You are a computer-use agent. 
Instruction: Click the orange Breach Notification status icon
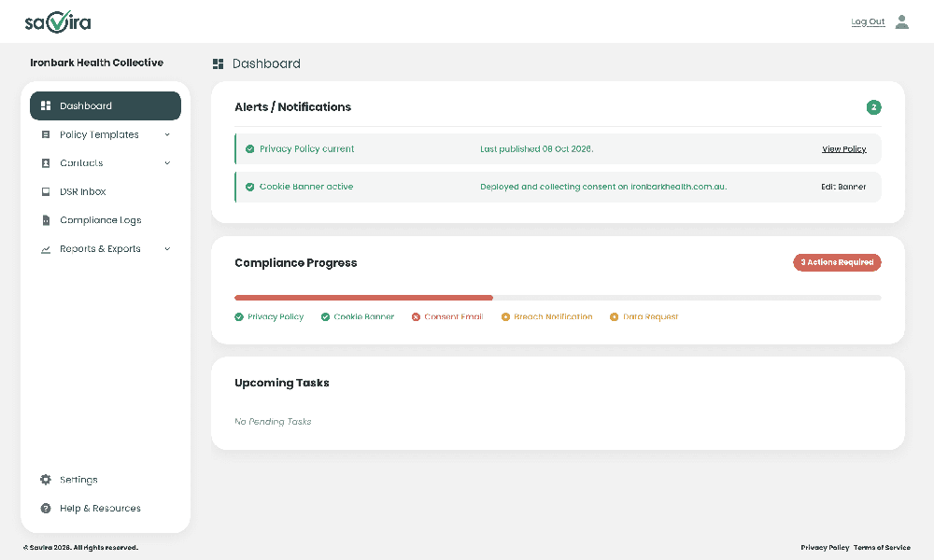505,317
